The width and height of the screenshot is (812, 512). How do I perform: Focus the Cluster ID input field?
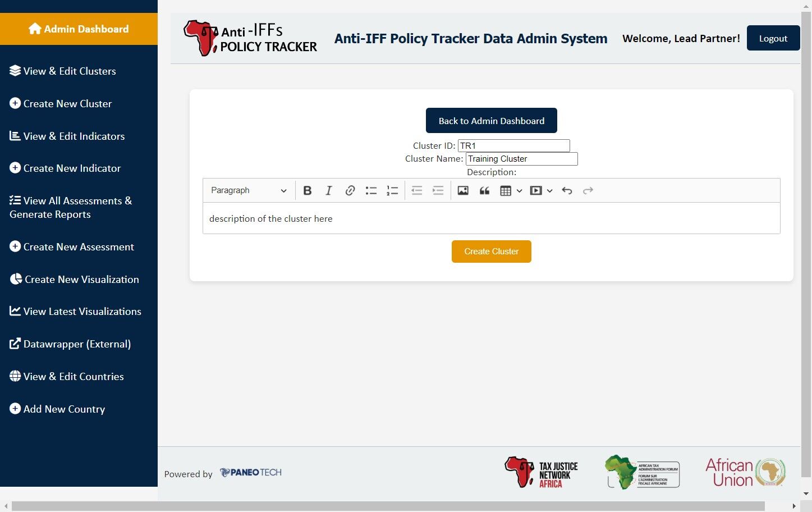(514, 146)
